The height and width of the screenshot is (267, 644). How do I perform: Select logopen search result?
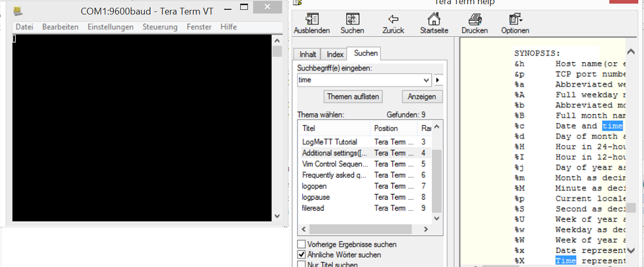365,186
